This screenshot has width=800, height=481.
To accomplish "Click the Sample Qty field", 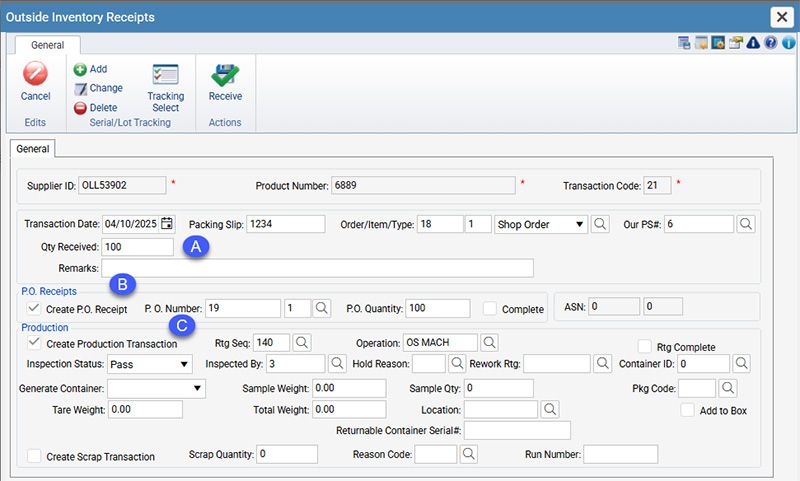I will pos(499,388).
